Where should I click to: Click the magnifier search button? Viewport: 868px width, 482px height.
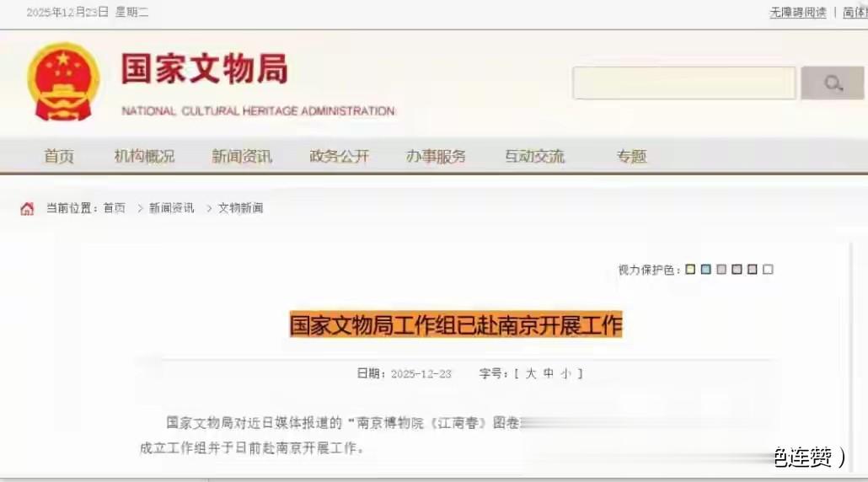pos(833,83)
